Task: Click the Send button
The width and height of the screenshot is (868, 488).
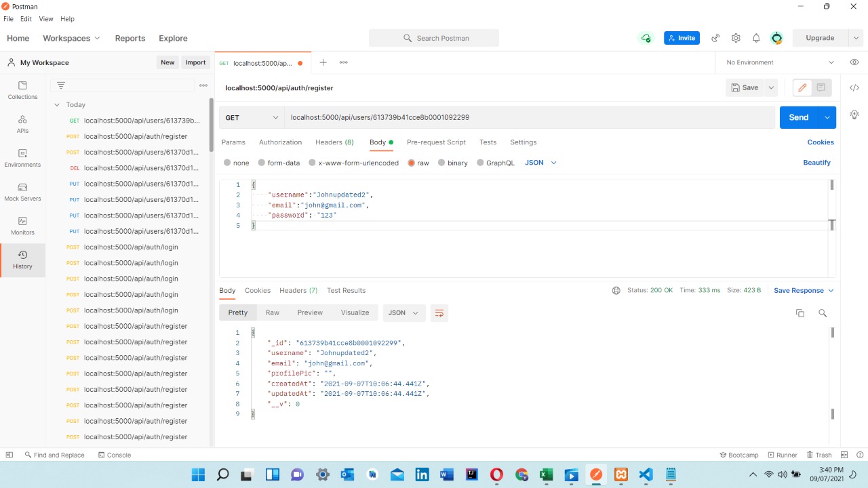Action: 799,117
